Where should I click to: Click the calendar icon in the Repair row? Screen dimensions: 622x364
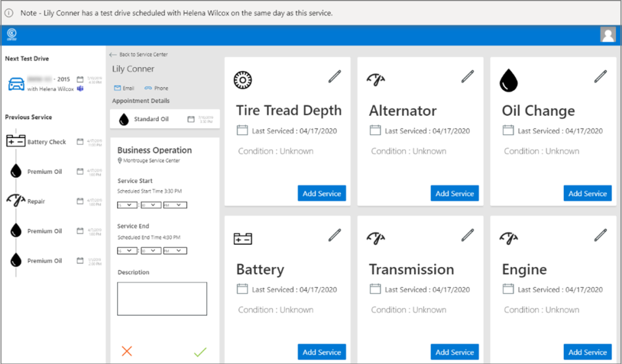point(80,201)
